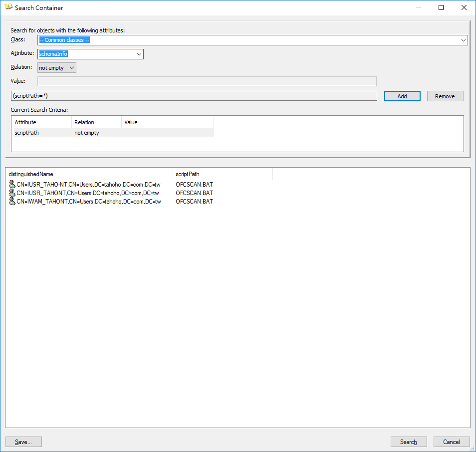
Task: Maximize the Search Container window
Action: tap(441, 8)
